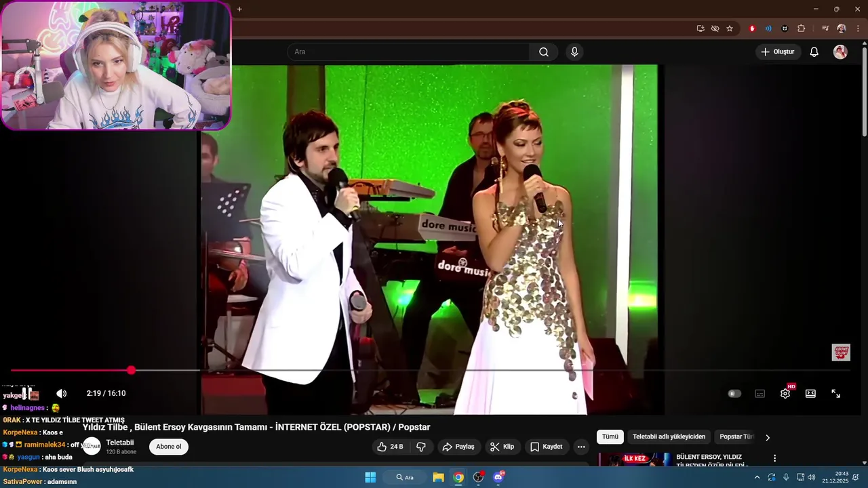Open a new browser tab with plus
This screenshot has height=488, width=868.
coord(239,9)
